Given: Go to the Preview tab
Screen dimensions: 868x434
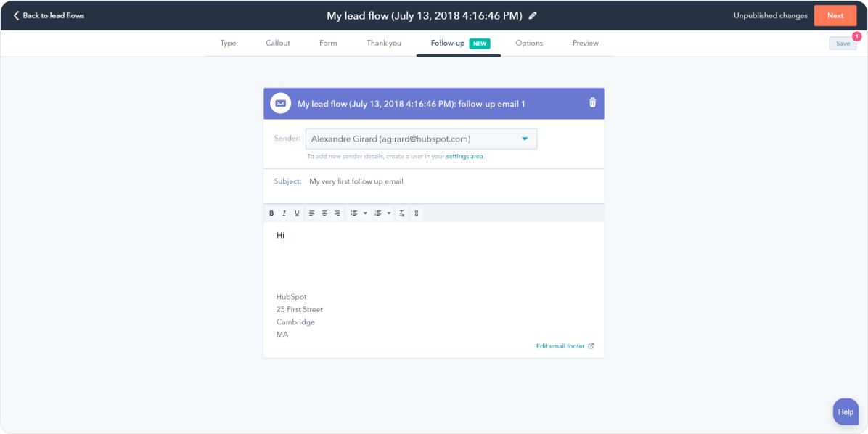Looking at the screenshot, I should point(585,44).
